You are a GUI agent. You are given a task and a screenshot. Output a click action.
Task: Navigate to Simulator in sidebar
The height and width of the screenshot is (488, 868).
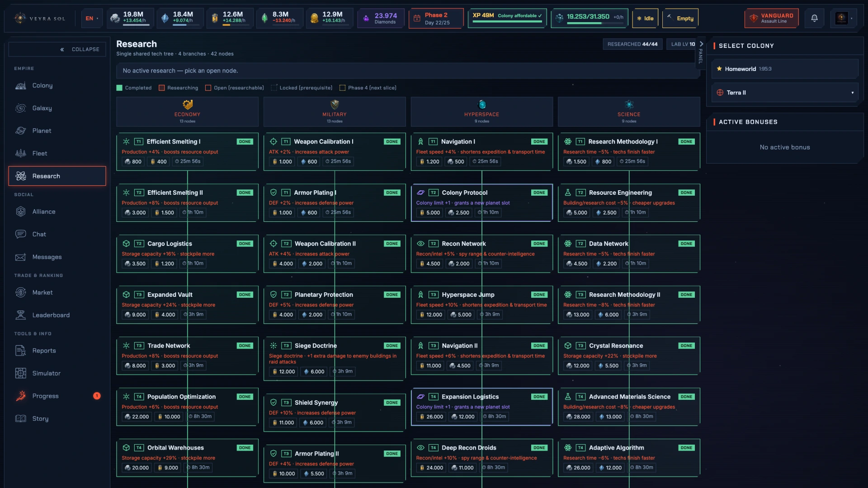coord(57,374)
